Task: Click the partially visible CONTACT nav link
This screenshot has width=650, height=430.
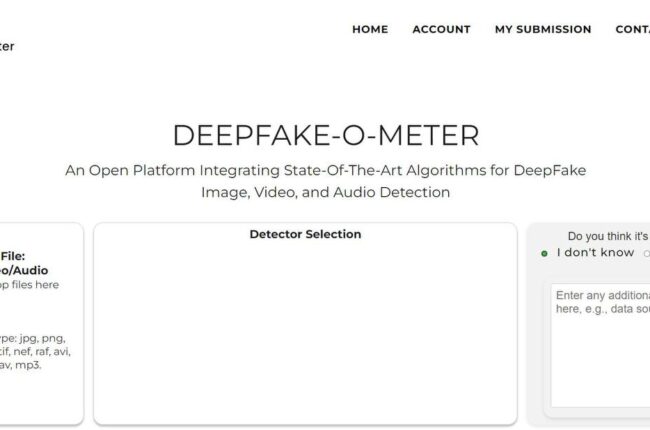Action: pos(633,30)
